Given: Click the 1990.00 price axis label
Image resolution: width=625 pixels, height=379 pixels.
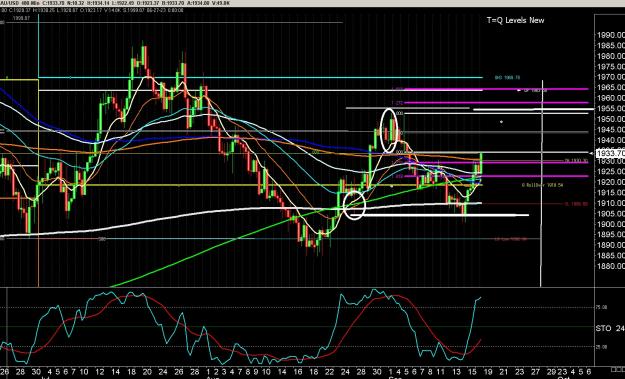Looking at the screenshot, I should pyautogui.click(x=611, y=35).
